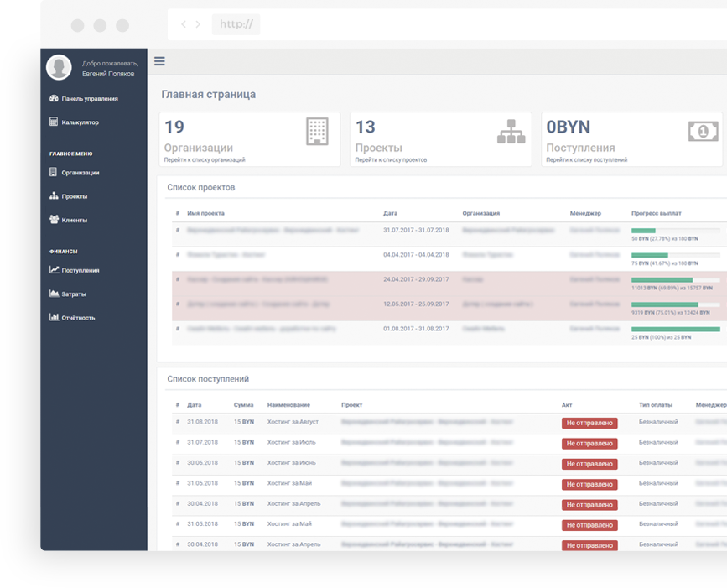
Task: Click the Прогресс выплат column header
Action: (x=656, y=213)
